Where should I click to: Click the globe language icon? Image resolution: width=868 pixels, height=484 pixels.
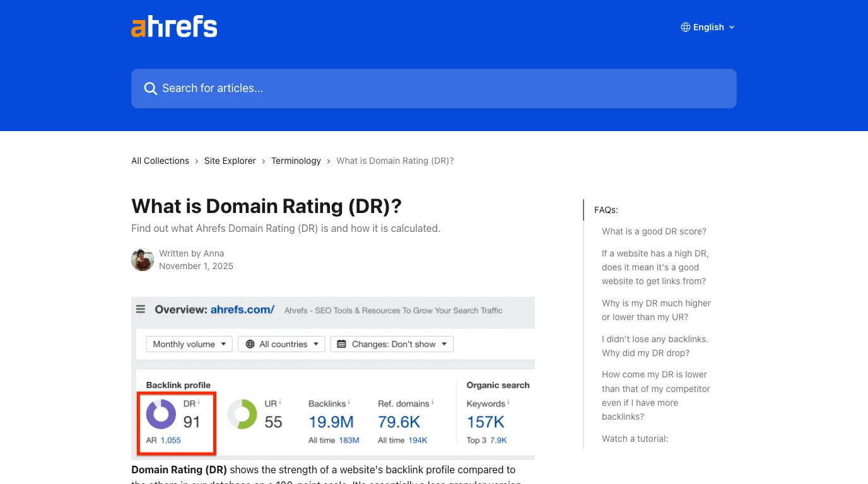(x=686, y=27)
